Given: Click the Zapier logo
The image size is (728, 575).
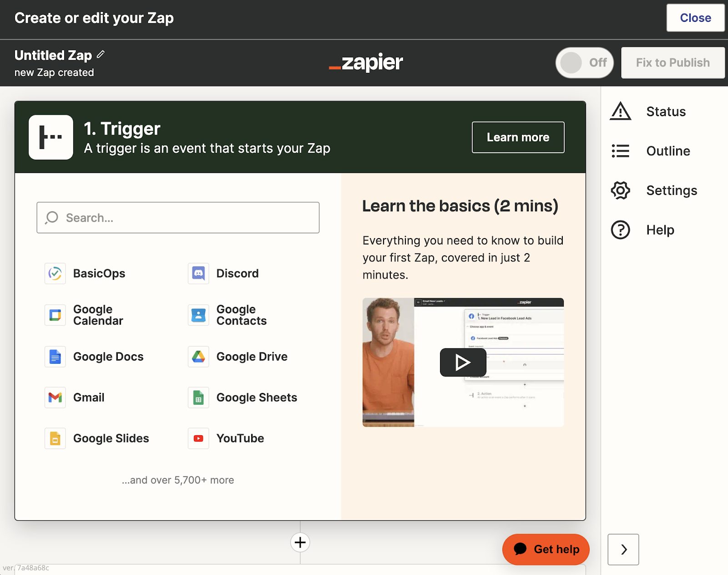Looking at the screenshot, I should (x=366, y=62).
